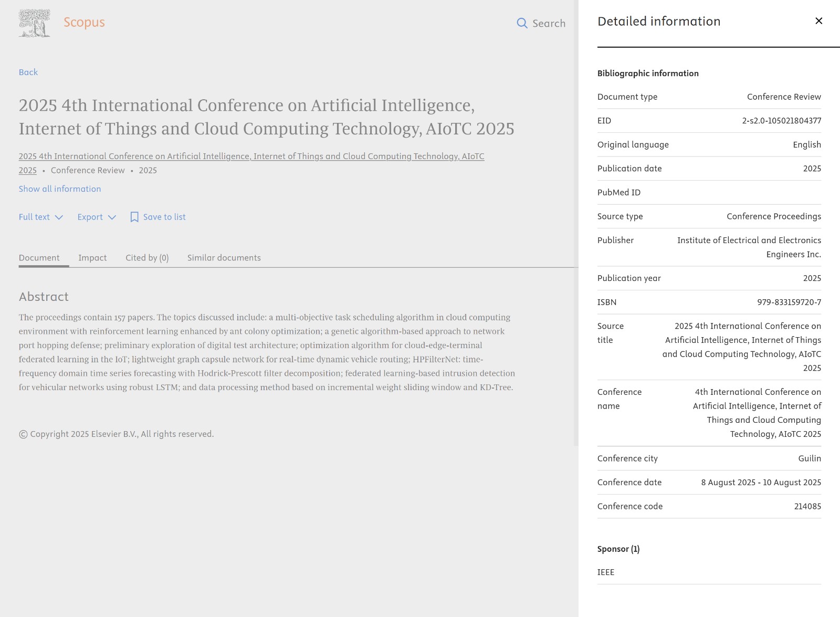This screenshot has width=840, height=617.
Task: Click the magnifying glass search icon
Action: tap(521, 23)
